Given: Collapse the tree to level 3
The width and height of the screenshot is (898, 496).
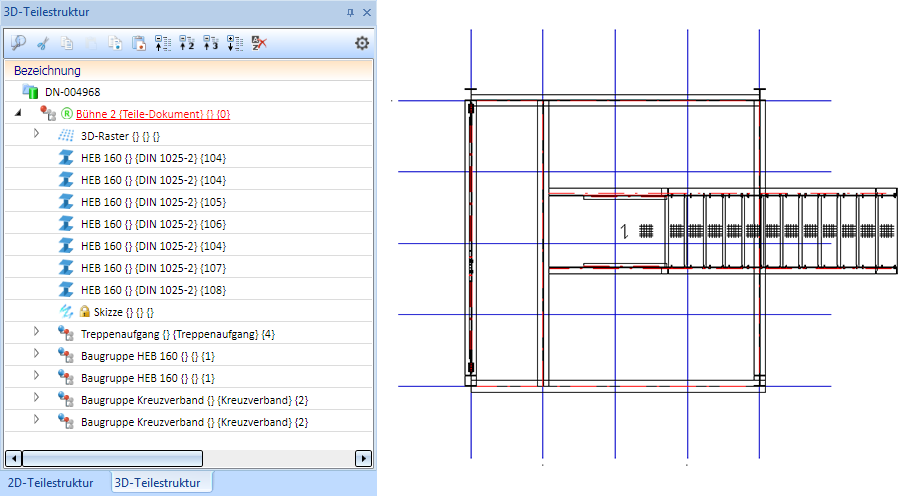Looking at the screenshot, I should (x=210, y=43).
